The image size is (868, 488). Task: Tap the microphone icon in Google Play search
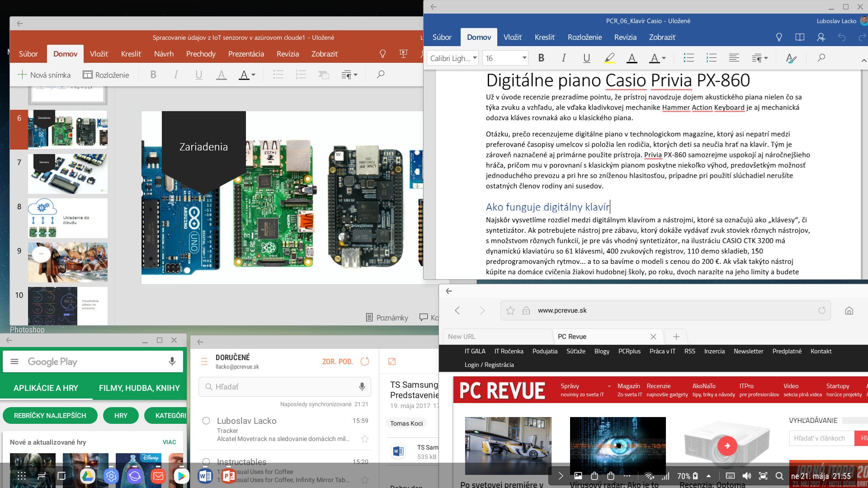tap(172, 361)
